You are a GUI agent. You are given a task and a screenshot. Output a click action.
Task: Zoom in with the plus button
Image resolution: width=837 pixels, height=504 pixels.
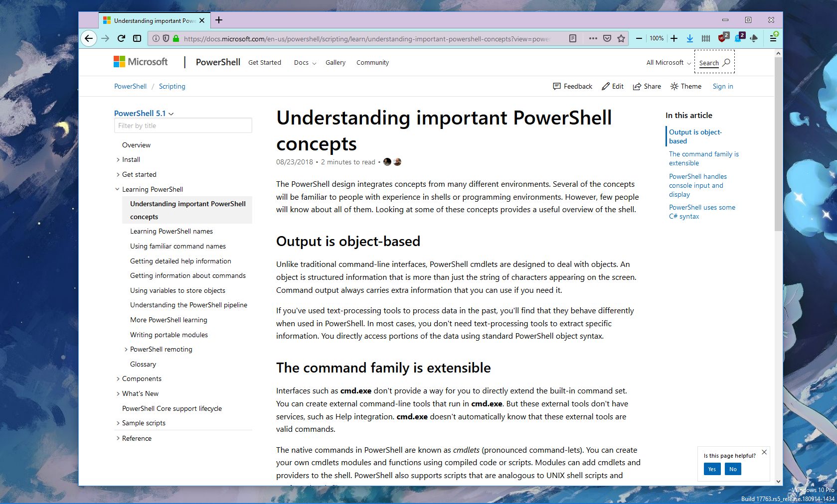[674, 38]
